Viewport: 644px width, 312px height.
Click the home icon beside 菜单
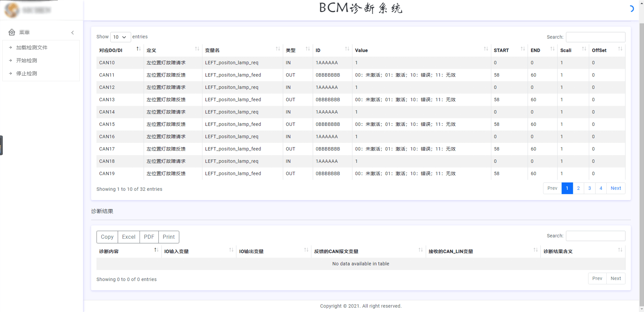coord(12,32)
